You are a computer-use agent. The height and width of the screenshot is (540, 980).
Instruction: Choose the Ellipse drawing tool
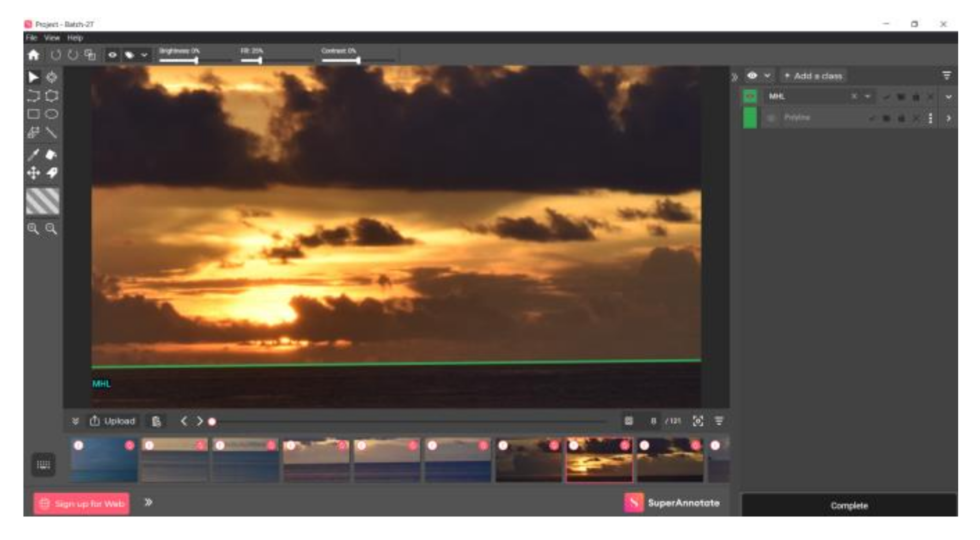[x=52, y=114]
